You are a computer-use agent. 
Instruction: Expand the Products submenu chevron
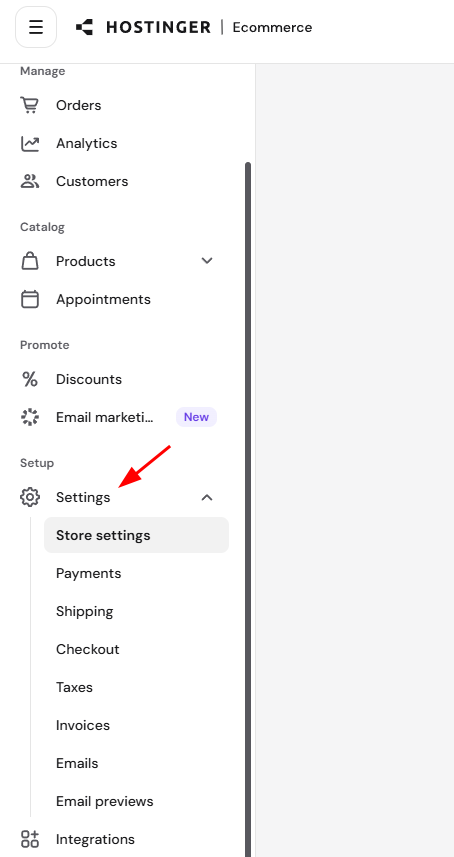tap(207, 261)
